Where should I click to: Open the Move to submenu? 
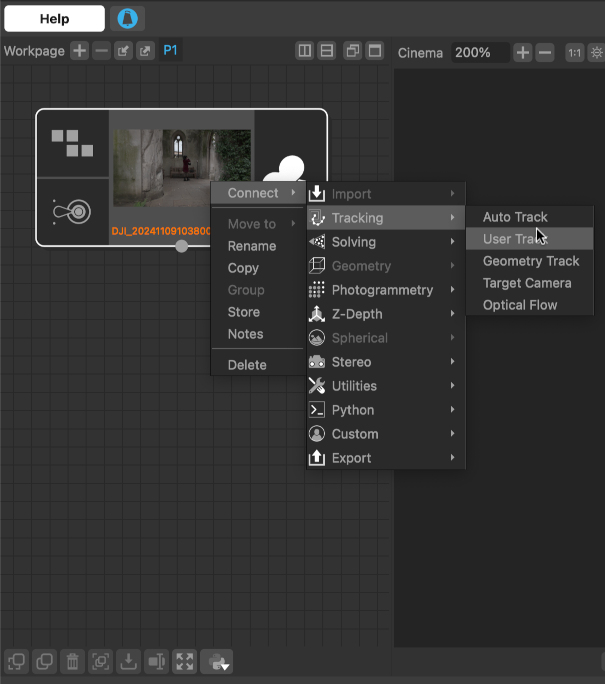[x=258, y=224]
